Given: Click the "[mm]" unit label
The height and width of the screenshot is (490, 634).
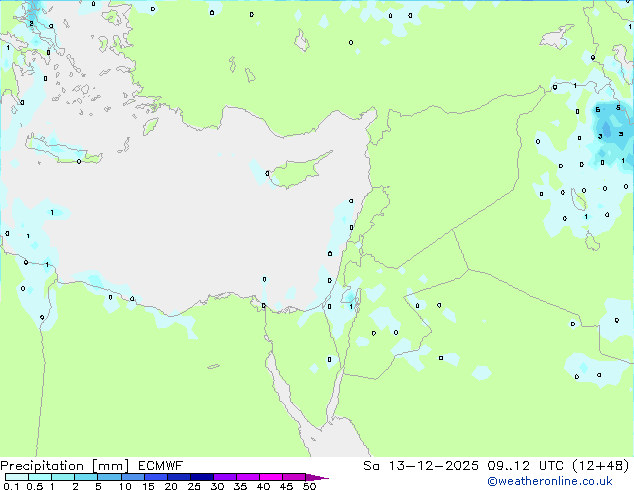Looking at the screenshot, I should (x=110, y=466).
